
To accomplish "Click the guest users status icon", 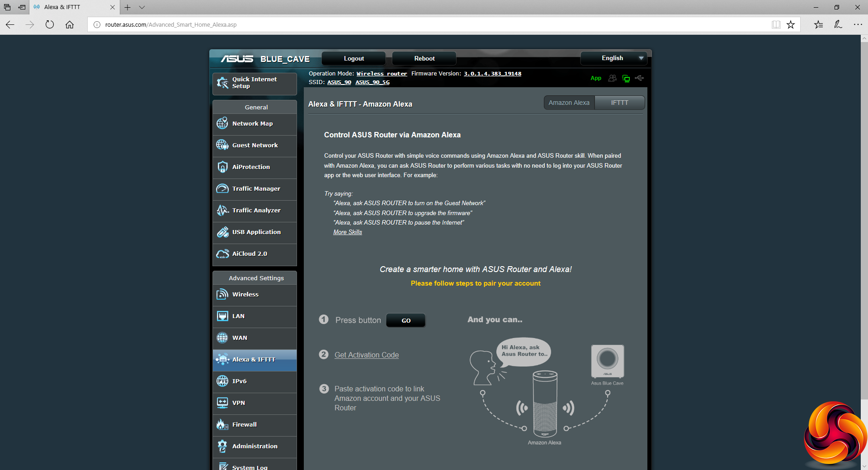I will tap(612, 78).
